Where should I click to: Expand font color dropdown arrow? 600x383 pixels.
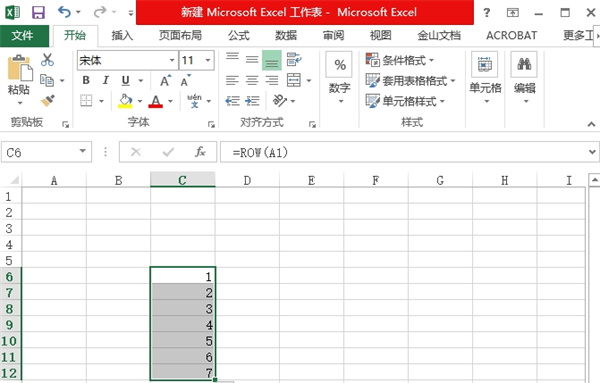pos(170,101)
